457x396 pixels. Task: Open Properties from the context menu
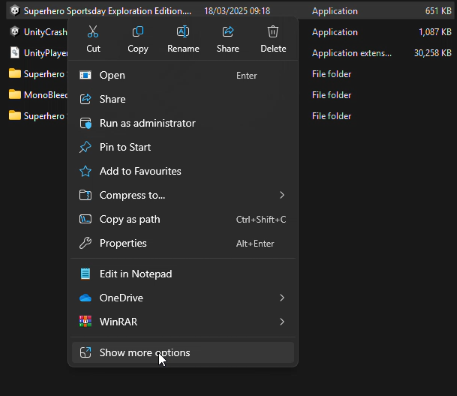(183, 243)
